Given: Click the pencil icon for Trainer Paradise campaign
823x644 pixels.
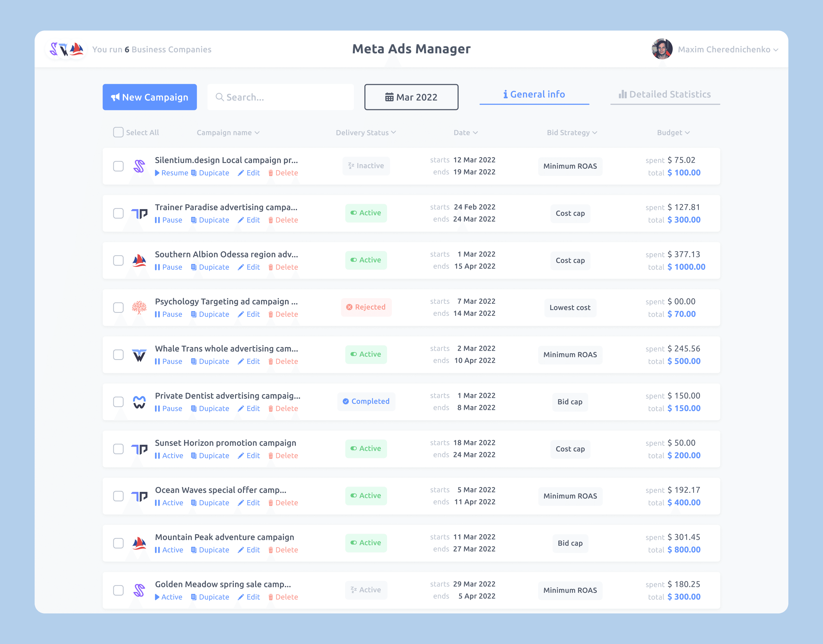Looking at the screenshot, I should coord(241,220).
